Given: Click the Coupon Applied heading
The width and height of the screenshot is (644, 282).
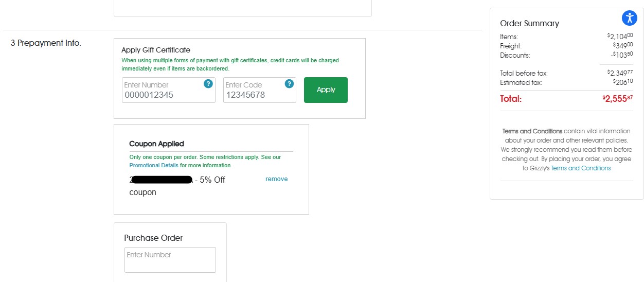Looking at the screenshot, I should (156, 144).
